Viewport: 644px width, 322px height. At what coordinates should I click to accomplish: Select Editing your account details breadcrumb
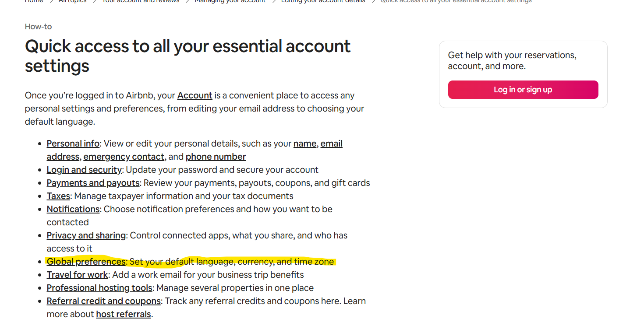(323, 1)
